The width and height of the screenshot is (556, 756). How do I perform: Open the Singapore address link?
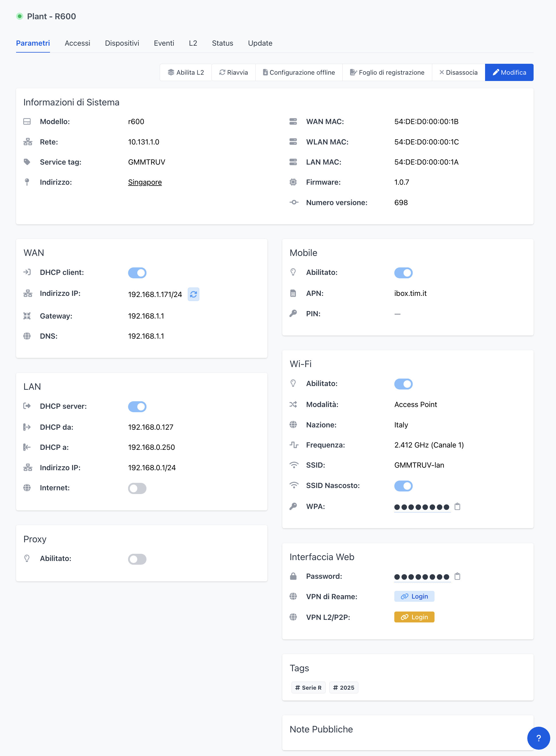click(x=145, y=182)
